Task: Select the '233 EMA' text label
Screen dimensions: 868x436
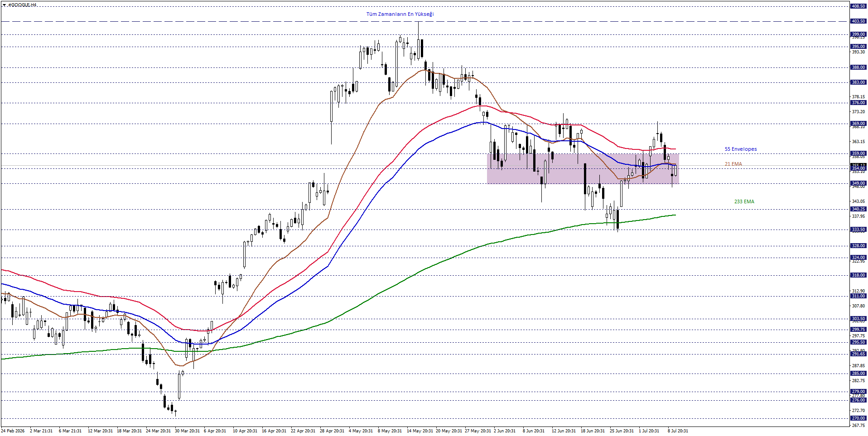Action: [x=744, y=201]
